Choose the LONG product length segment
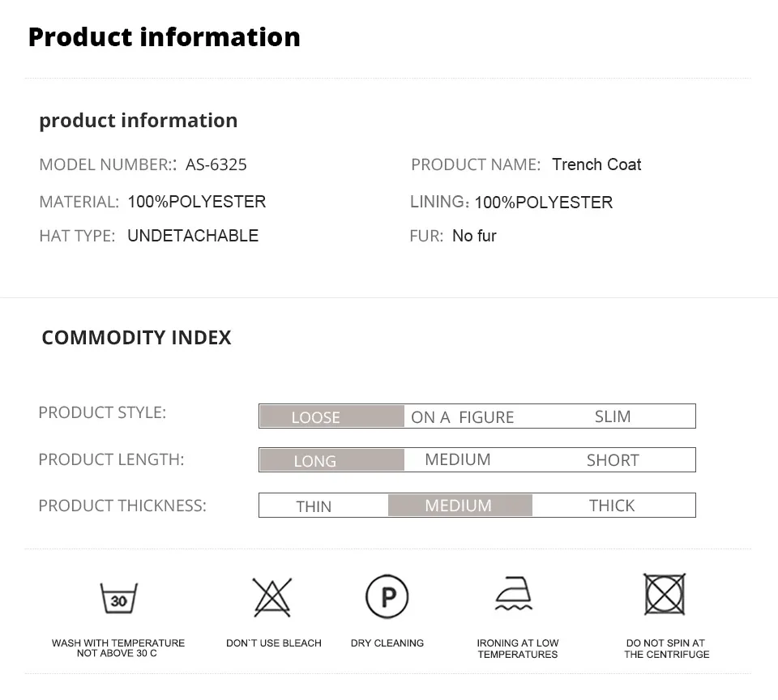This screenshot has width=778, height=700. pos(332,460)
